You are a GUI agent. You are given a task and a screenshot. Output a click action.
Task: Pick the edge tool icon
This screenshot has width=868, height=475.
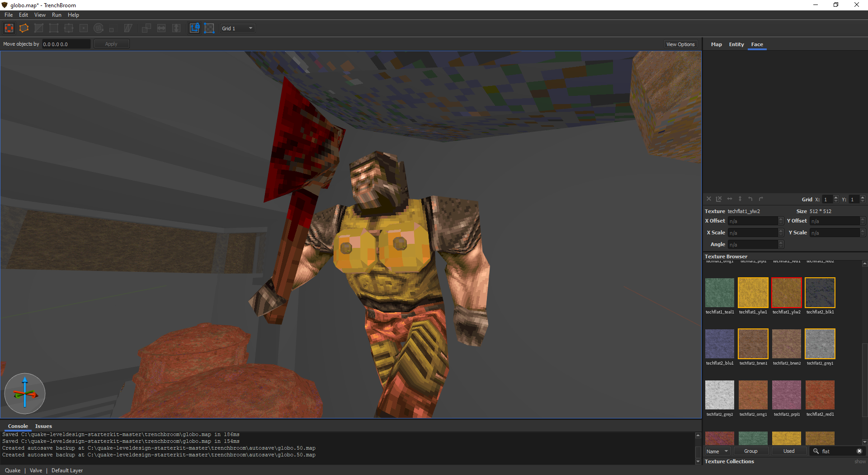tap(69, 28)
